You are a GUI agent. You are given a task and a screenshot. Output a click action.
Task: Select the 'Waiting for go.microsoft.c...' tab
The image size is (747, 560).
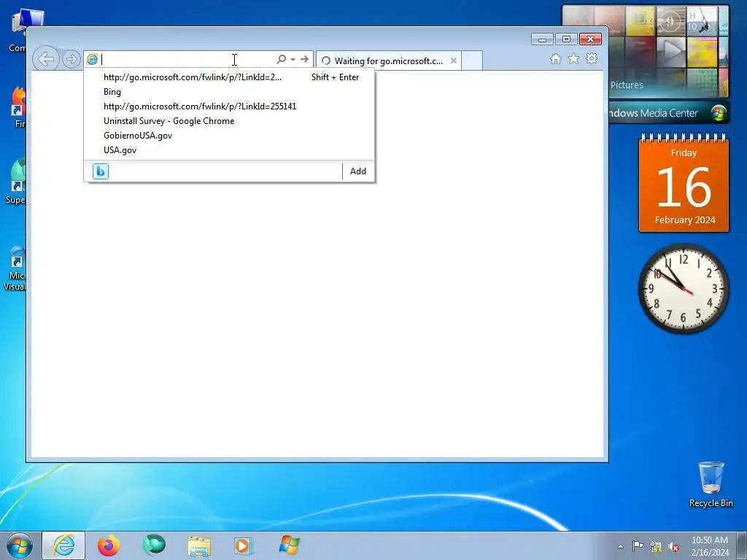coord(389,61)
